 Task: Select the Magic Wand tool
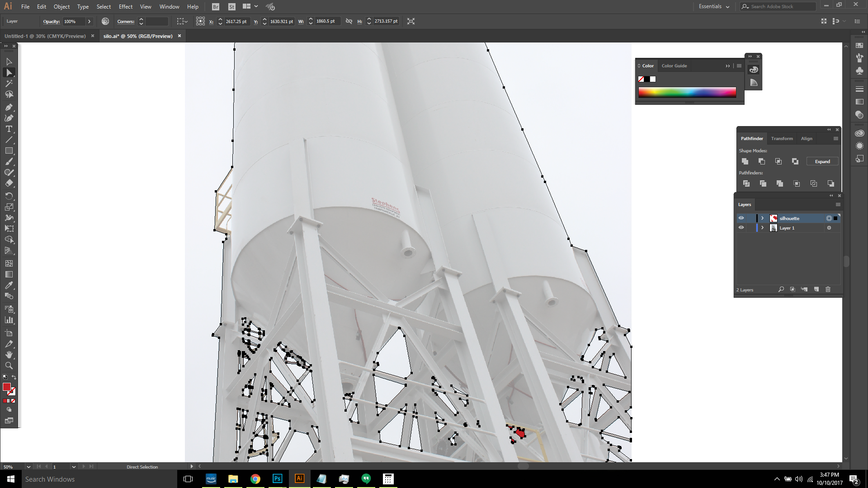[x=9, y=84]
